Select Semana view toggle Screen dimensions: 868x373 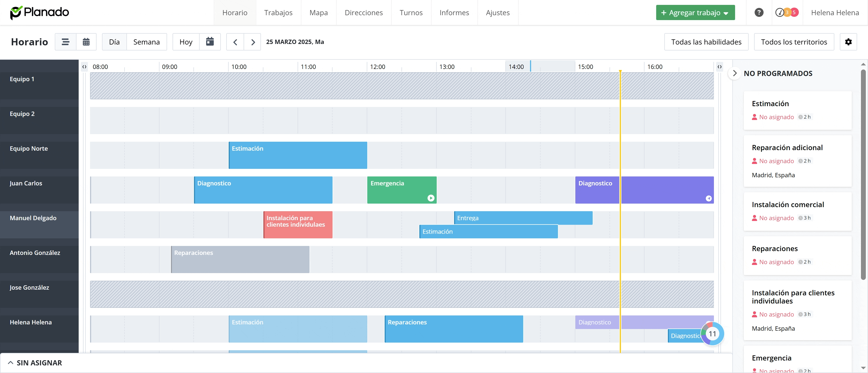(146, 42)
